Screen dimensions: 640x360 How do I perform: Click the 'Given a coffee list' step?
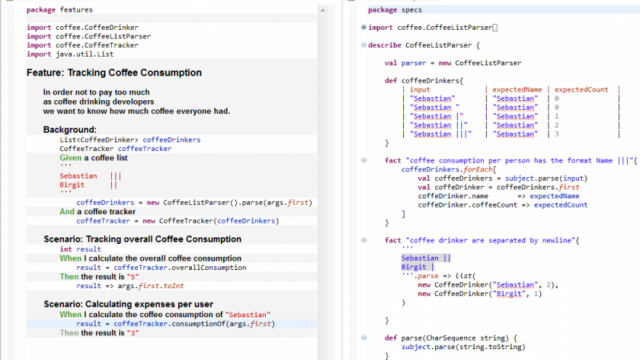click(x=93, y=158)
